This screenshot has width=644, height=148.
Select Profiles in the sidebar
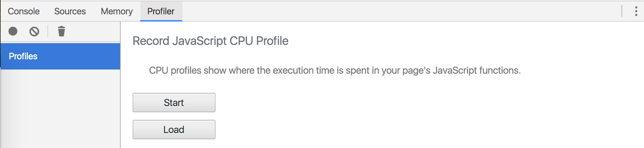pyautogui.click(x=60, y=56)
